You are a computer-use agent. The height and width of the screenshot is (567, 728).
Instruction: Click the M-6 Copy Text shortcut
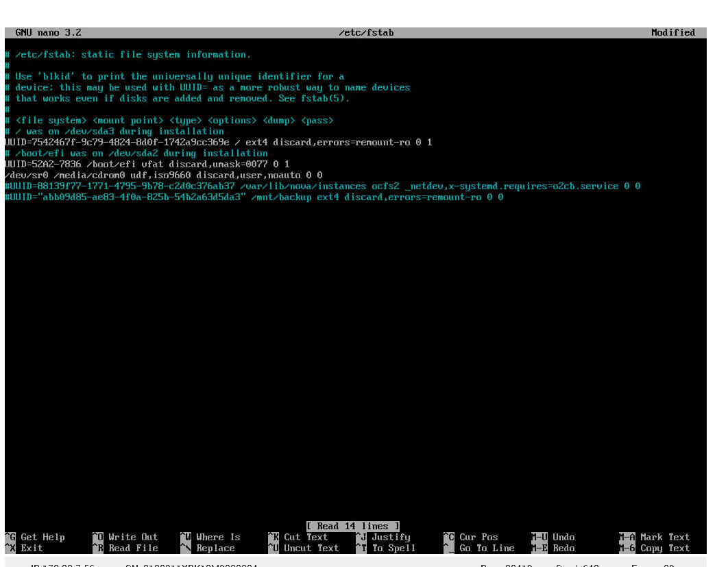click(654, 548)
